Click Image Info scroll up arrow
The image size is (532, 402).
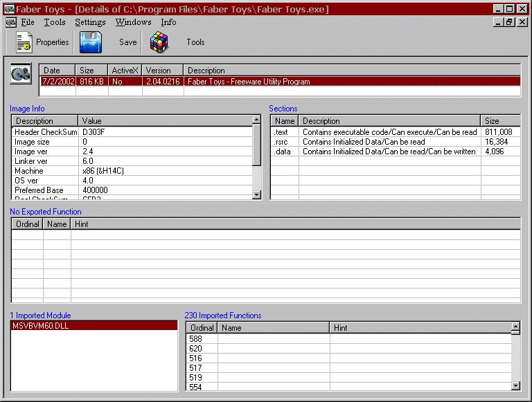[257, 119]
